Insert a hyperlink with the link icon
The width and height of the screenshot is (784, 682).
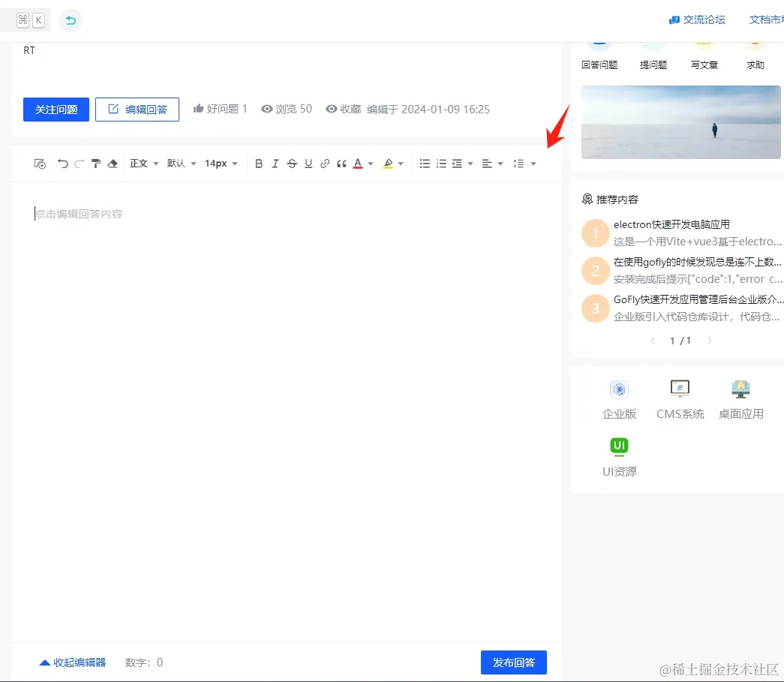[325, 164]
